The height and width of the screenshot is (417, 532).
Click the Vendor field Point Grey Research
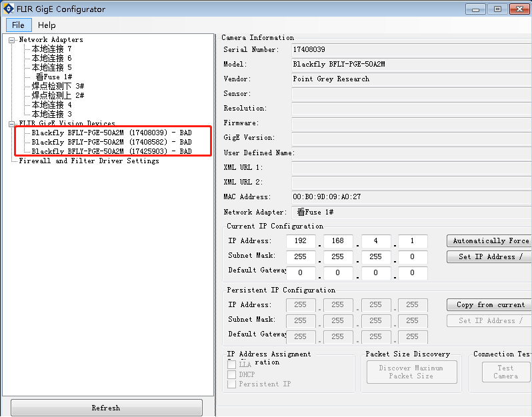(x=411, y=79)
